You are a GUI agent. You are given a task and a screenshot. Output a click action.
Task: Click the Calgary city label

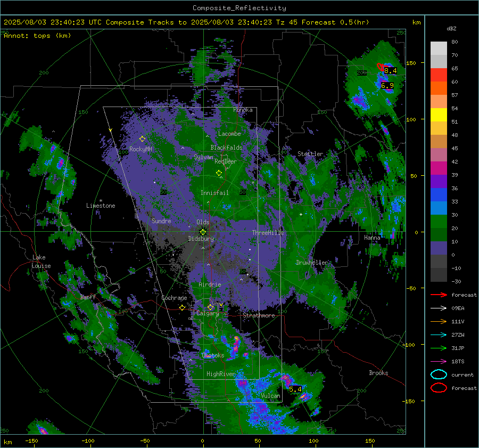coord(208,313)
